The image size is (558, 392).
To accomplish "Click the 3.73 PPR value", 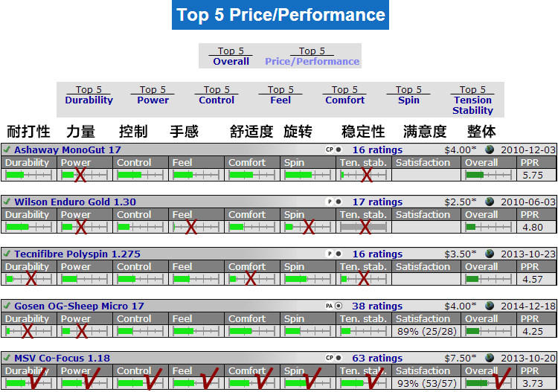I will (533, 383).
